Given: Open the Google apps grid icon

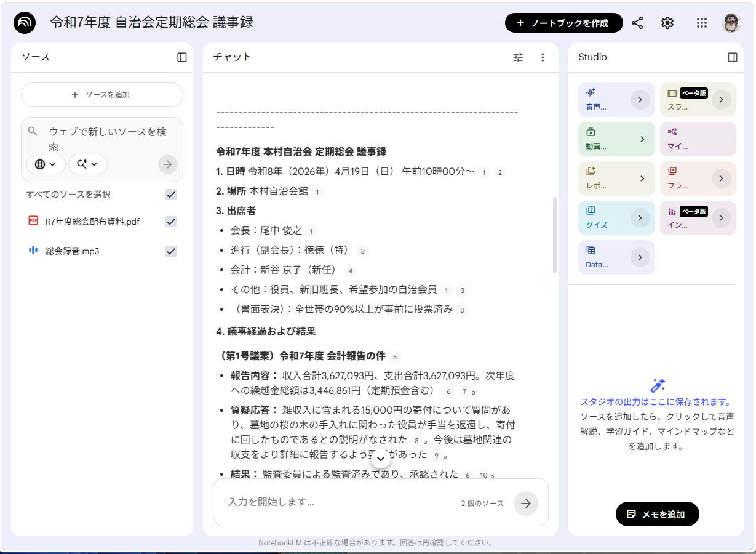Looking at the screenshot, I should coord(702,23).
